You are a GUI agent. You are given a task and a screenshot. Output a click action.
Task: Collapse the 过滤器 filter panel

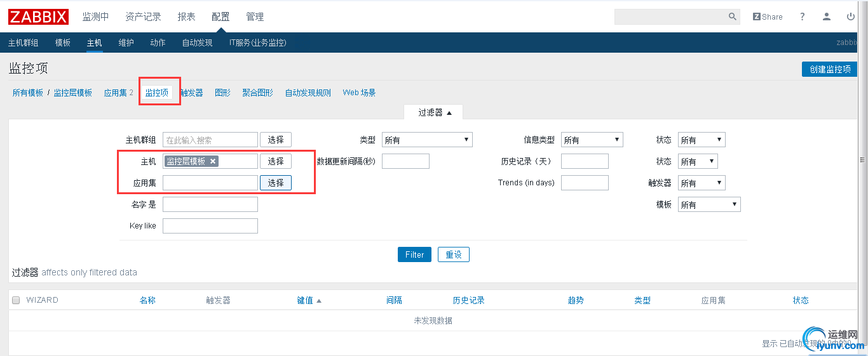click(435, 112)
